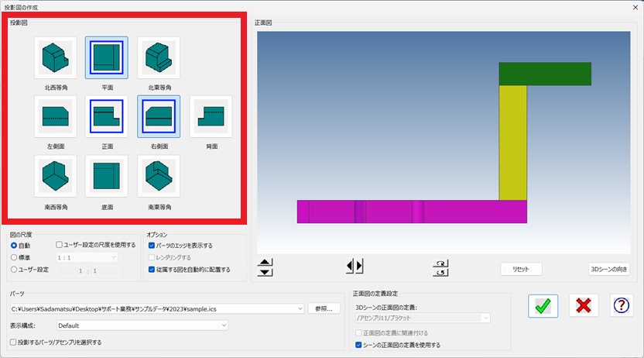The width and height of the screenshot is (644, 358).
Task: Select the 北東等角 isometric view icon
Action: [x=159, y=58]
